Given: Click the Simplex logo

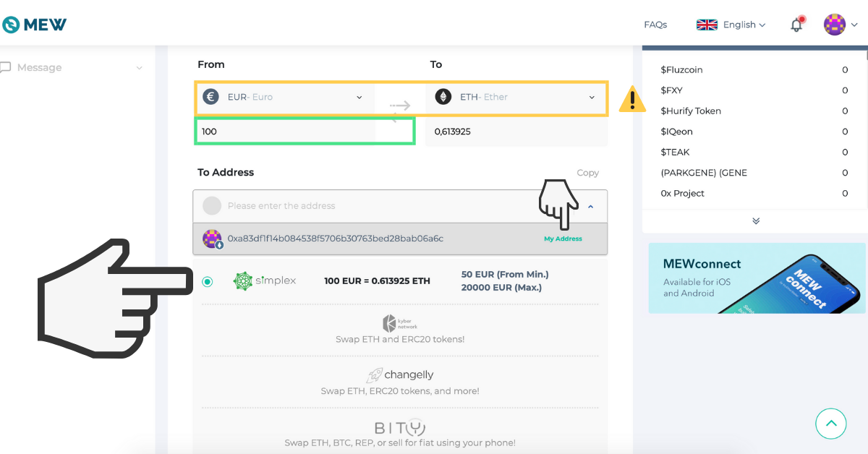Looking at the screenshot, I should click(x=265, y=281).
